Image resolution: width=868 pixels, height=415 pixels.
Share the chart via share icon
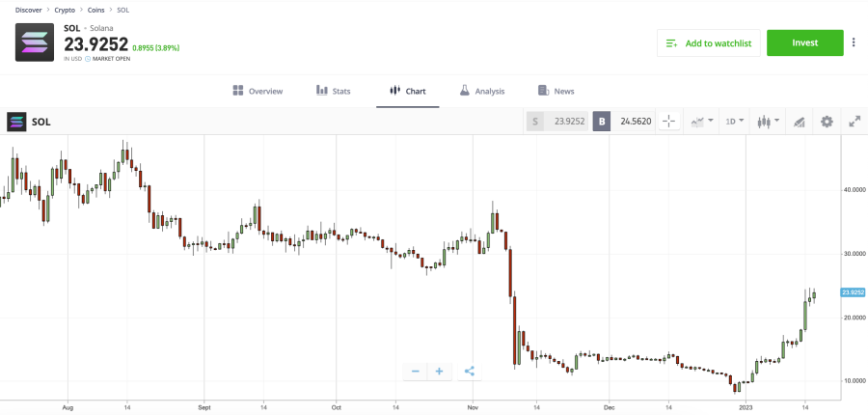tap(469, 371)
